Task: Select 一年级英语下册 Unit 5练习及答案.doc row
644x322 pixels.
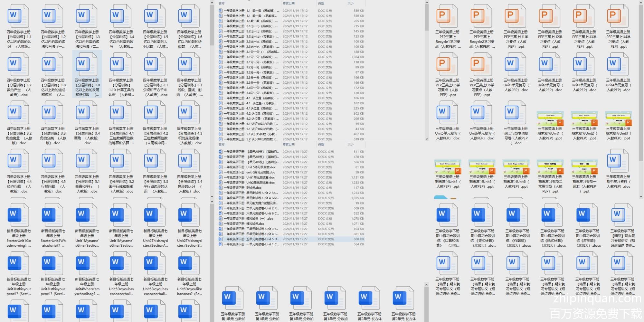Action: pos(251,167)
